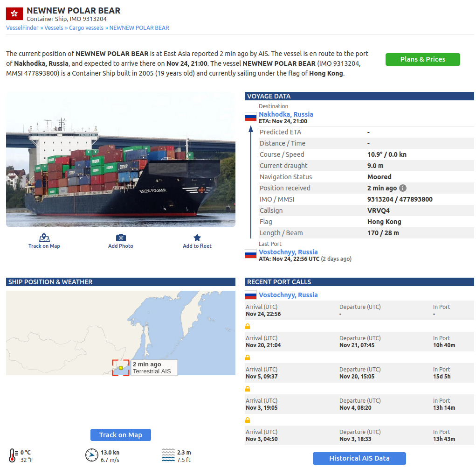The image size is (476, 469).
Task: Click the Russian flag beside Nakhodka destination
Action: [251, 117]
